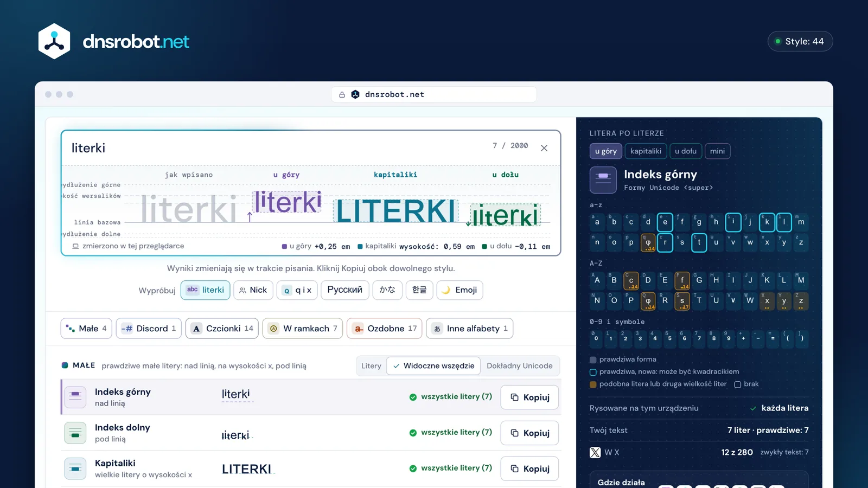Image resolution: width=868 pixels, height=488 pixels.
Task: Select Dokładny Unicode mode
Action: point(520,366)
